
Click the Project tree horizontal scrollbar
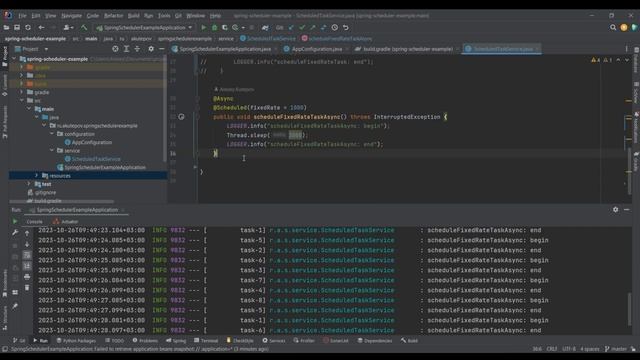61,201
